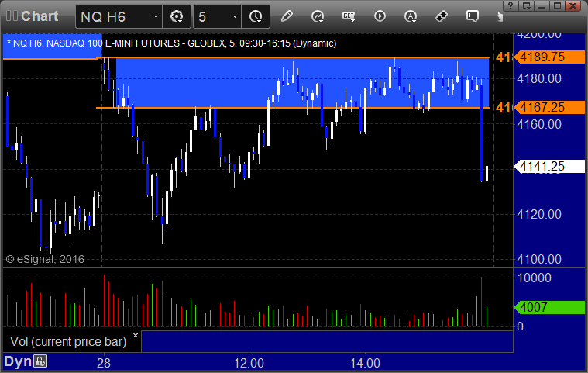The image size is (588, 373).
Task: Open the time template clock icon
Action: pos(256,16)
